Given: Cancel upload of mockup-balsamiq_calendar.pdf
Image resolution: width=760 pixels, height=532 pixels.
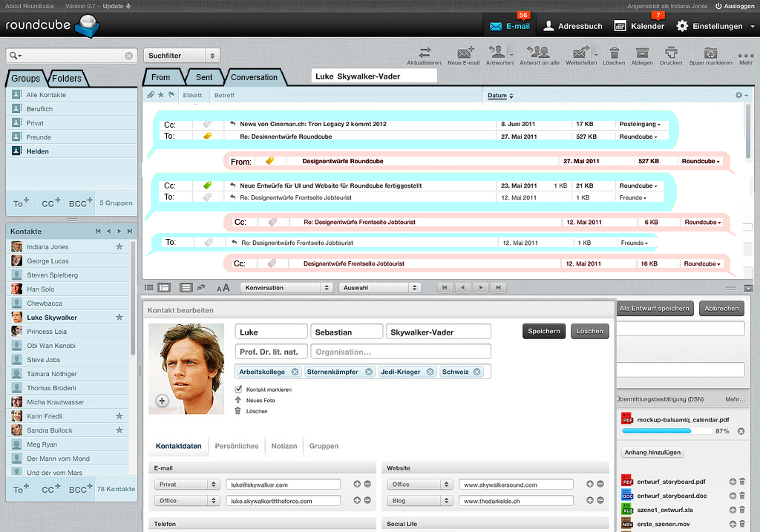Looking at the screenshot, I should point(741,431).
